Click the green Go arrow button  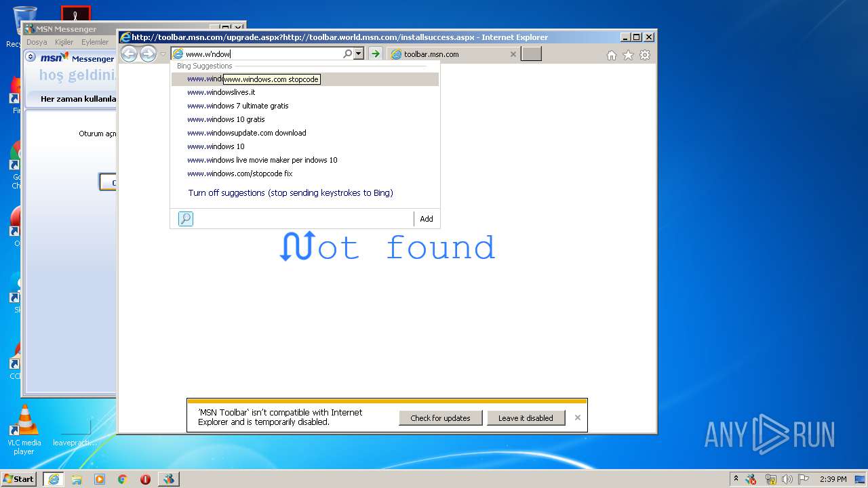(375, 54)
